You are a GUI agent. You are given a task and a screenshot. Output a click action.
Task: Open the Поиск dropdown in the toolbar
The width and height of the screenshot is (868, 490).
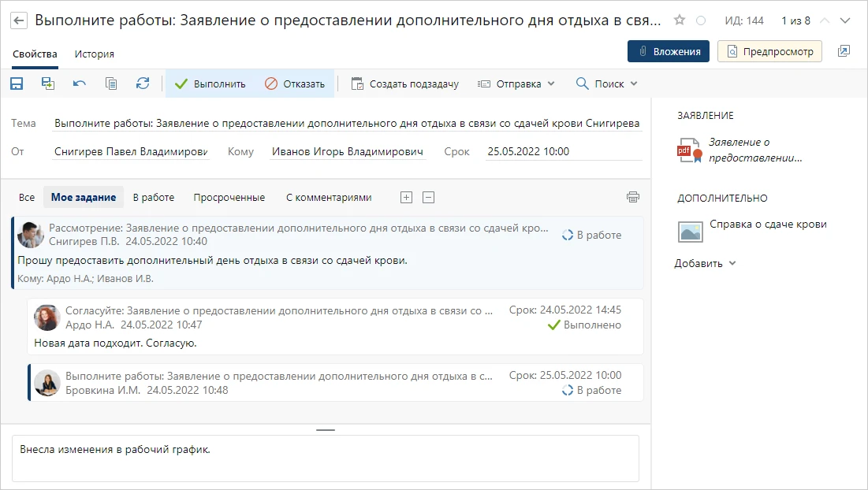pos(606,84)
